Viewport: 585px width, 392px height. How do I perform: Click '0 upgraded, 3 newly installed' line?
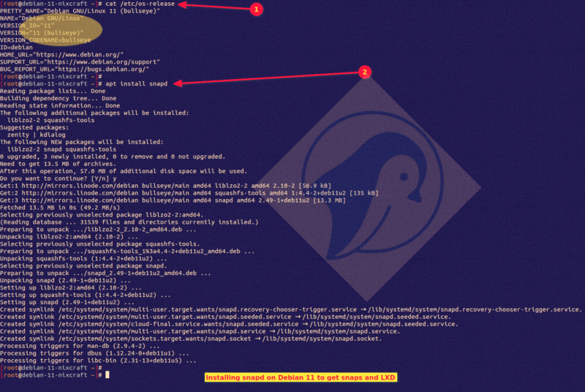pos(113,157)
